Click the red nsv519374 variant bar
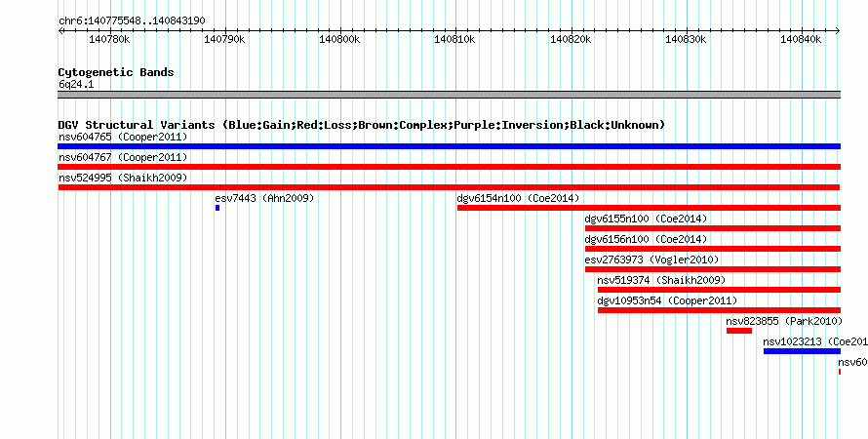 point(719,290)
